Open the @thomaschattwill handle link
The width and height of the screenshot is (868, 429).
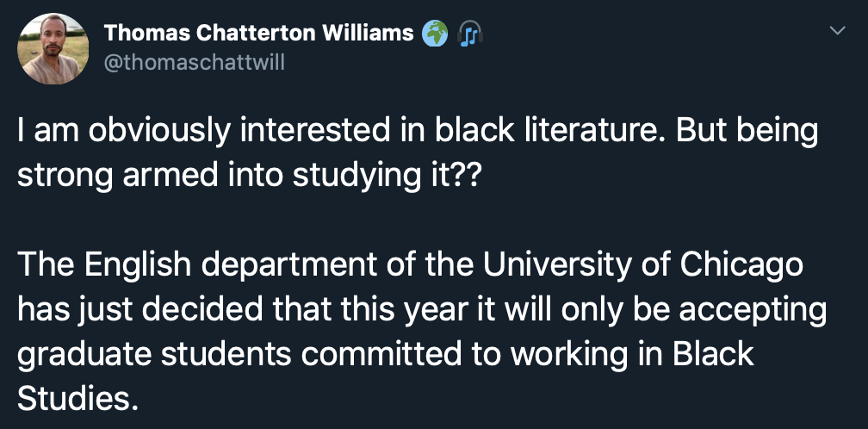[195, 63]
